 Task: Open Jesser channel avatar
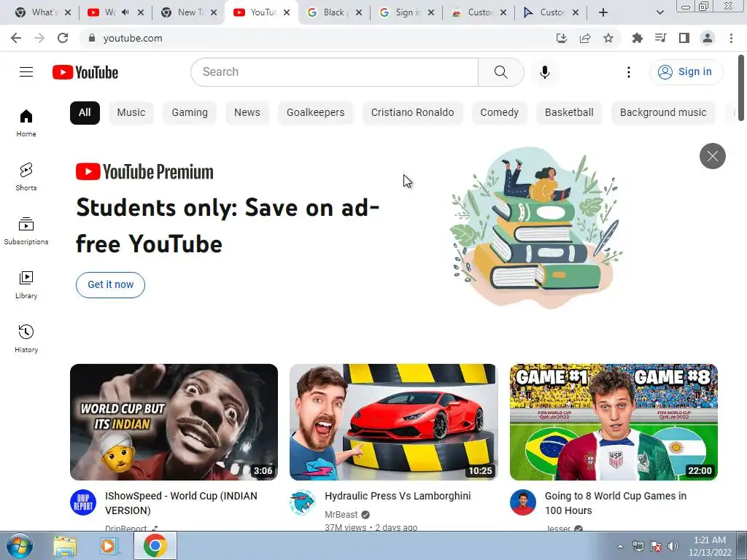coord(522,502)
